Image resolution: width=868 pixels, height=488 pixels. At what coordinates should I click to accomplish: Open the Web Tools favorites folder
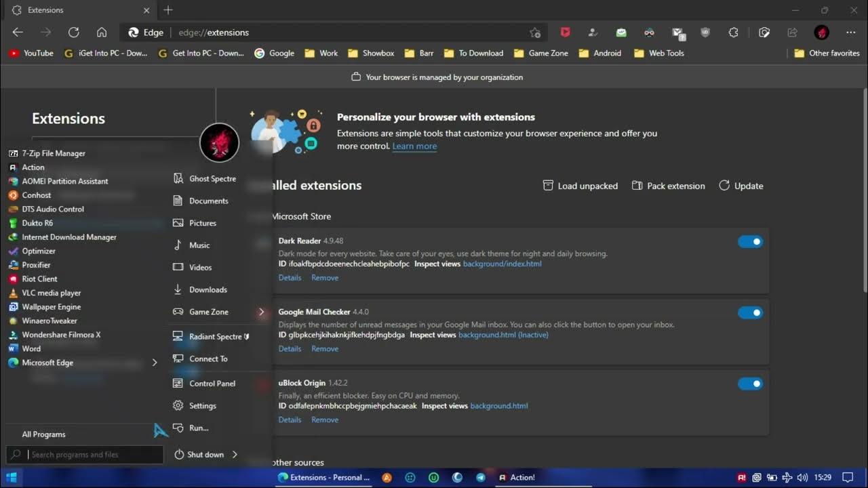coord(658,53)
